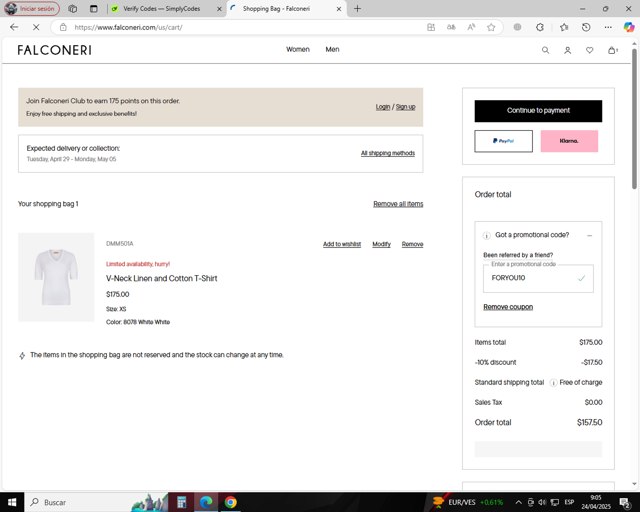The width and height of the screenshot is (640, 512).
Task: Remove the V-Neck T-Shirt from bag
Action: point(412,244)
